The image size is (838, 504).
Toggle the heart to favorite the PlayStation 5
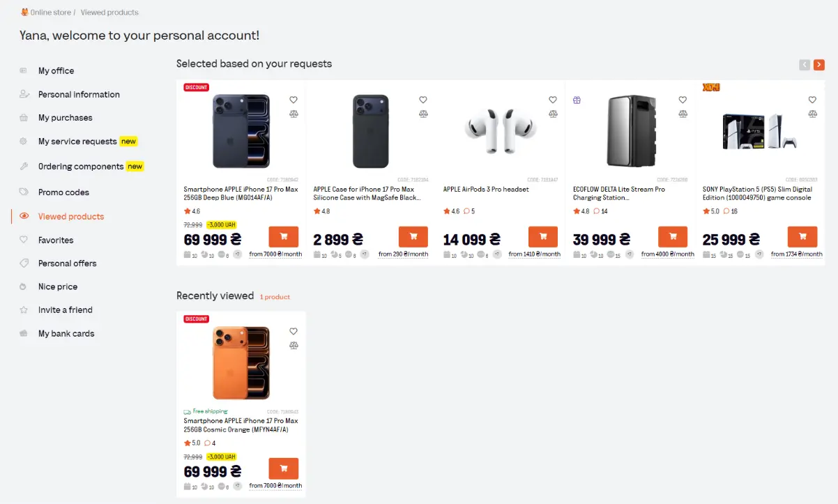(812, 100)
